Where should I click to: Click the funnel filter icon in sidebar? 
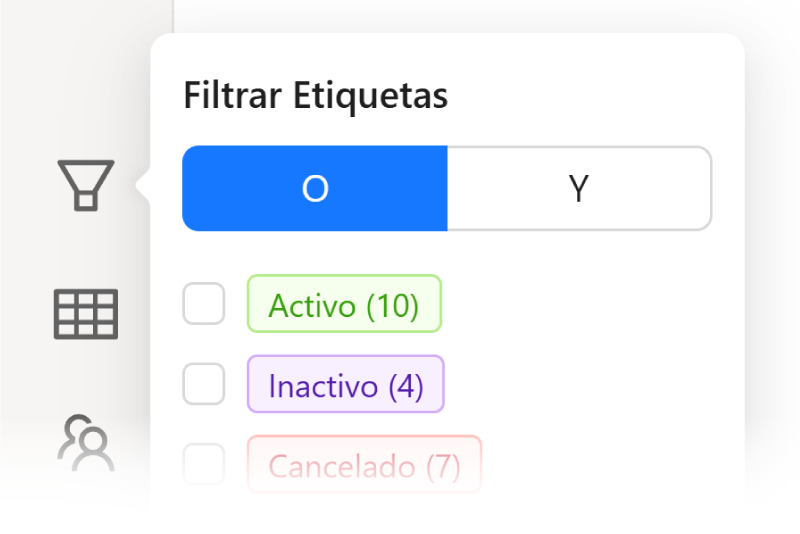pos(86,185)
